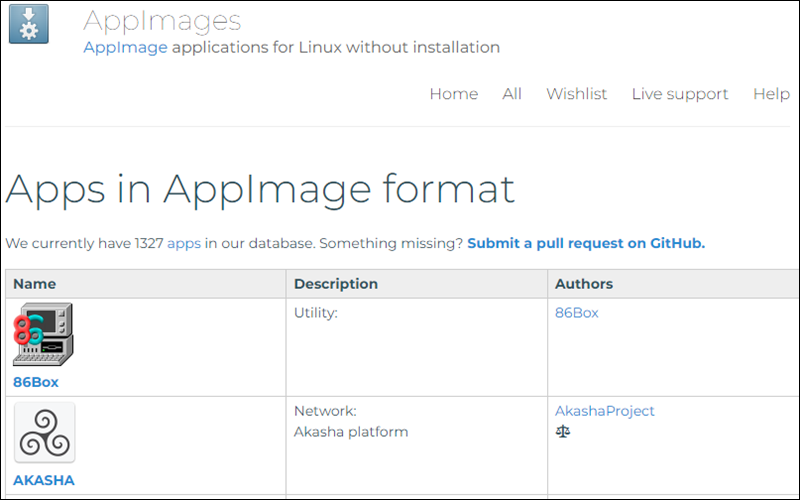Go to the Home menu item
Viewport: 800px width, 500px height.
[x=454, y=94]
